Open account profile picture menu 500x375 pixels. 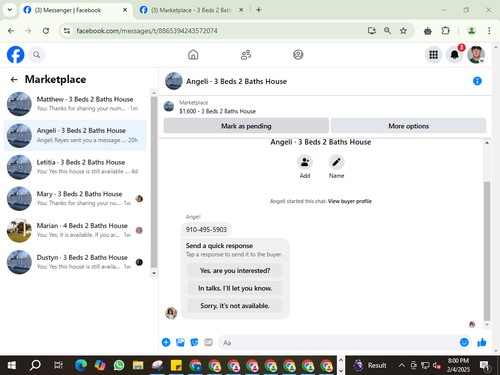tap(476, 55)
